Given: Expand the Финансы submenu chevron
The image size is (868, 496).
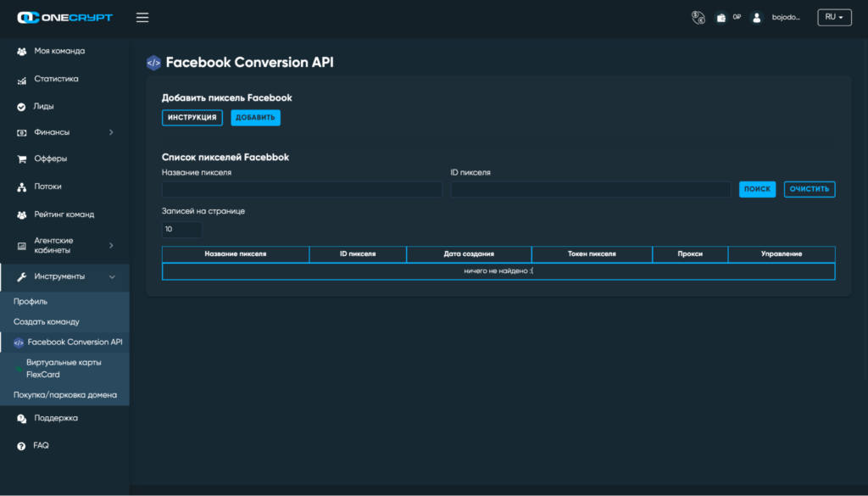Looking at the screenshot, I should pyautogui.click(x=111, y=132).
